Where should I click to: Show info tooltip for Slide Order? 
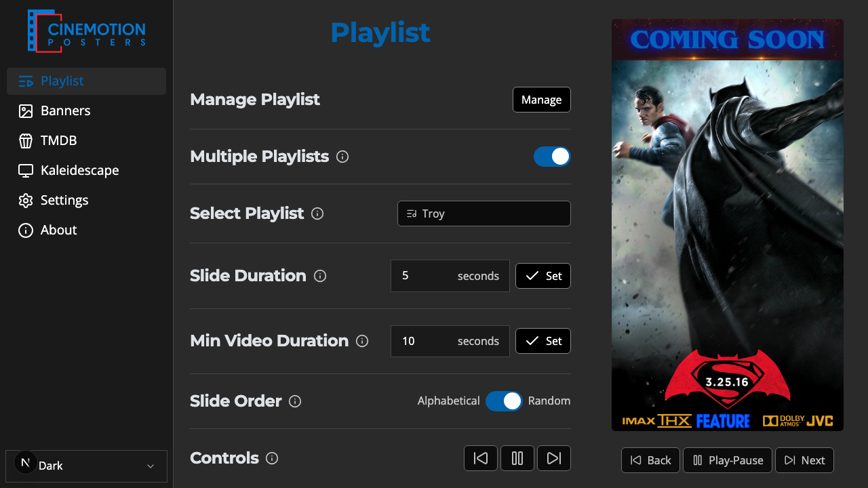click(x=295, y=401)
